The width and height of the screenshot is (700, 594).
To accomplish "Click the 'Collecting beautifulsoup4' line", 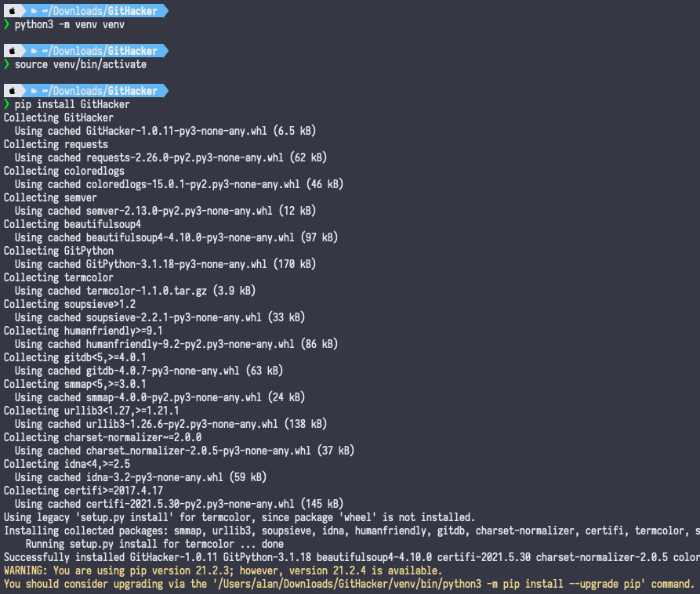I will pyautogui.click(x=72, y=224).
